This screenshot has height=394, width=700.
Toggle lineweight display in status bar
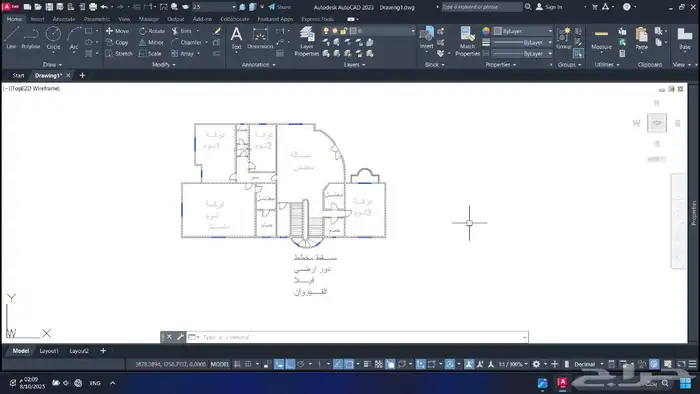point(367,364)
